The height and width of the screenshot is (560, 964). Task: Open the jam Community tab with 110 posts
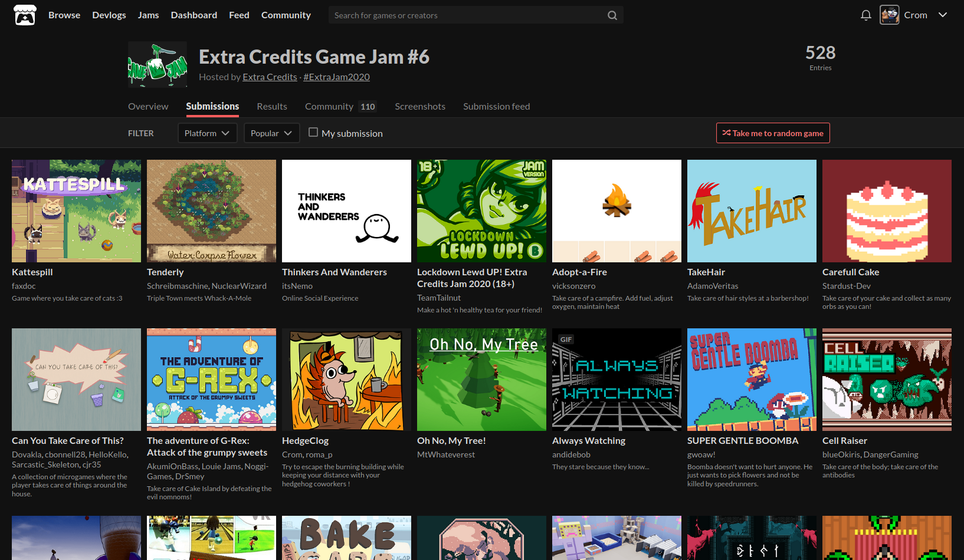coord(340,106)
